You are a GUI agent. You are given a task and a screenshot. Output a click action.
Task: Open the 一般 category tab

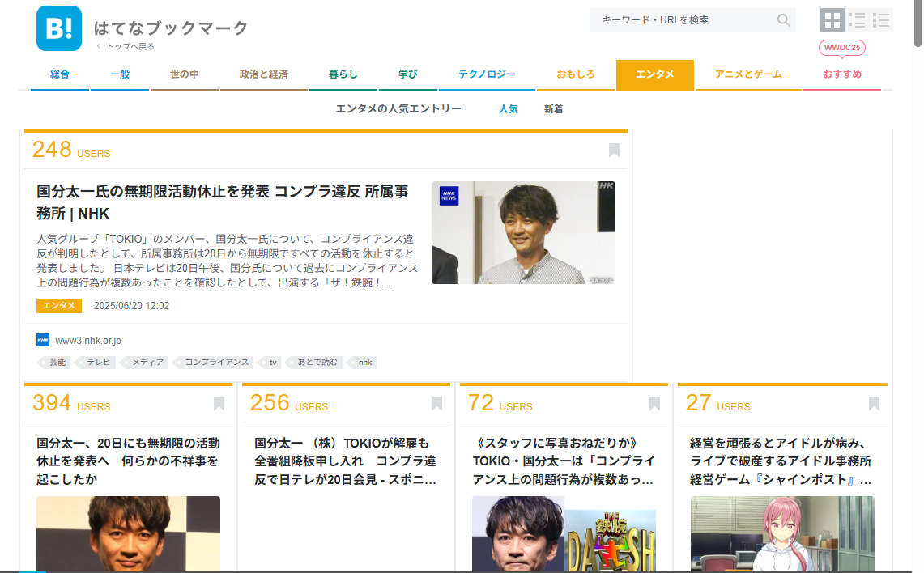120,74
